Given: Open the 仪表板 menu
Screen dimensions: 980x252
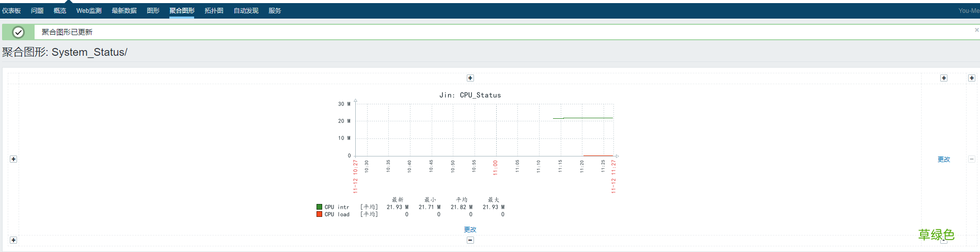Looking at the screenshot, I should click(x=11, y=11).
